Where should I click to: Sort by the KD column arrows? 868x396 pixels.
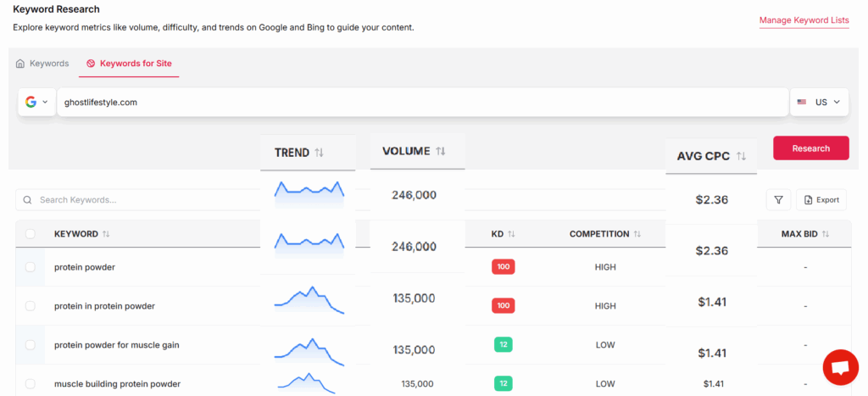click(511, 234)
